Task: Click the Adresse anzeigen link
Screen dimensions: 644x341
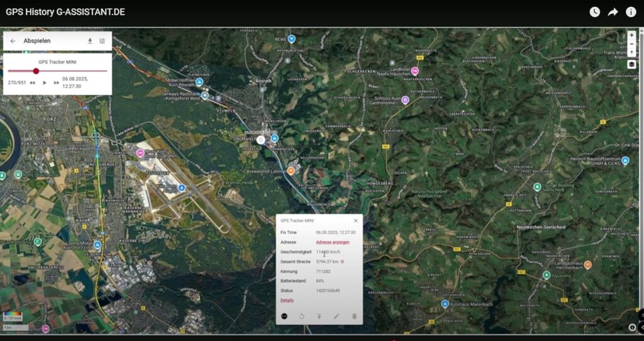Action: (332, 242)
